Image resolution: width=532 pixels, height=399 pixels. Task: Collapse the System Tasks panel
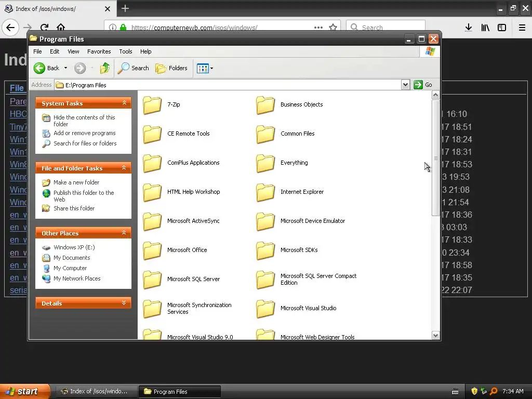[x=124, y=103]
